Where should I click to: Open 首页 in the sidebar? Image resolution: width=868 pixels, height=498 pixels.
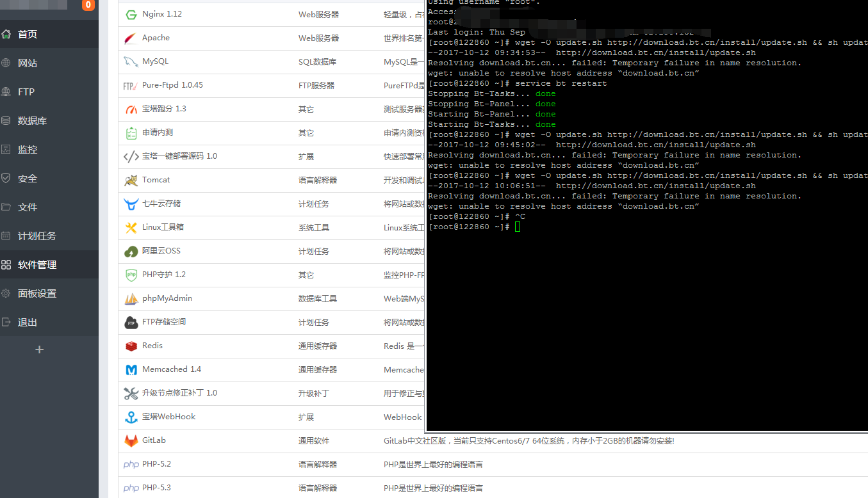click(x=49, y=34)
